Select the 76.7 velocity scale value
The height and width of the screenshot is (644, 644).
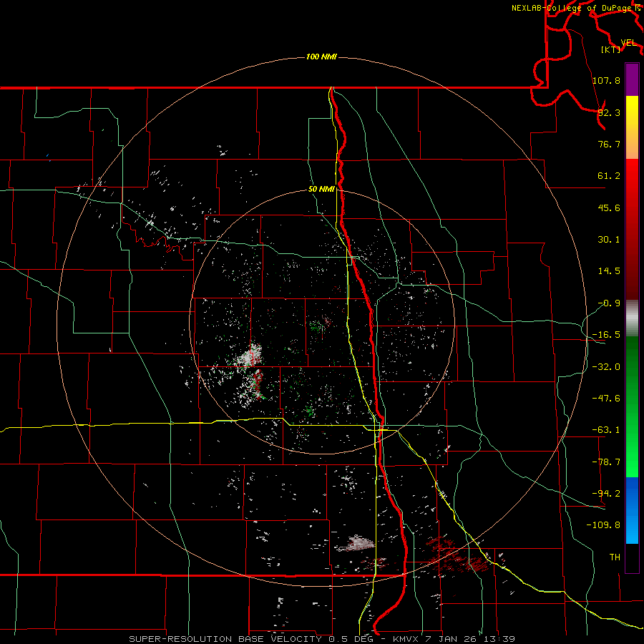tap(609, 144)
